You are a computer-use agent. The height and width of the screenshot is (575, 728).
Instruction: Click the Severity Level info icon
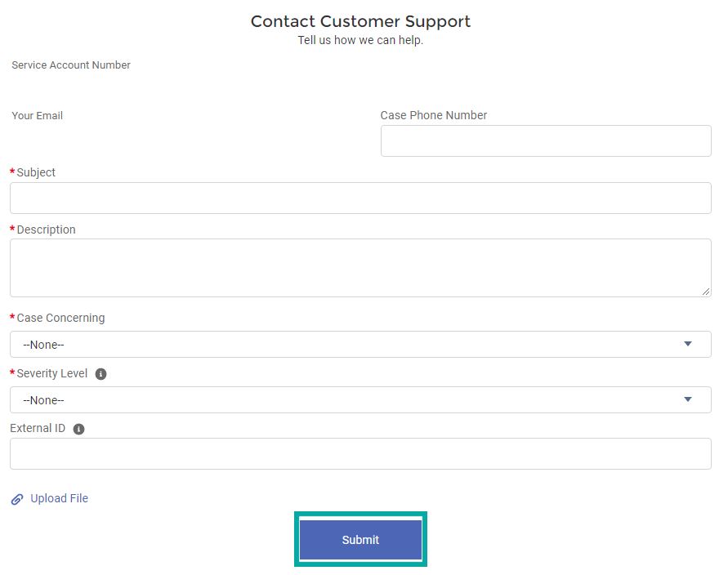tap(100, 374)
